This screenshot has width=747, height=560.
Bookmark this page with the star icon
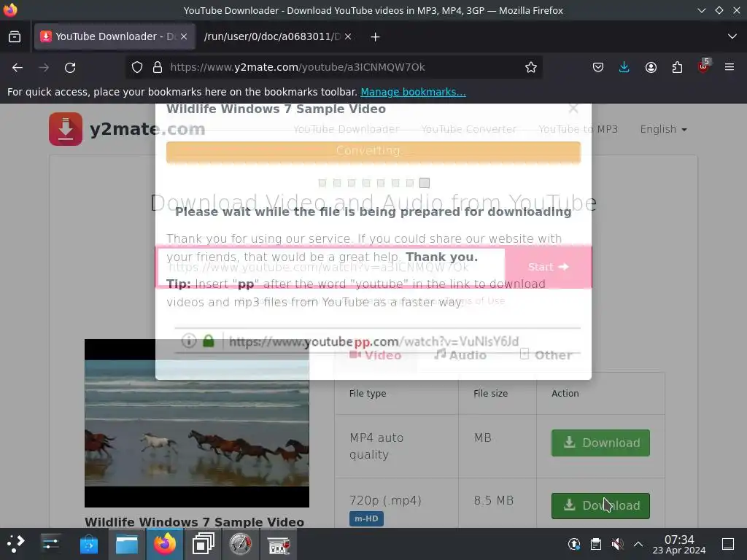point(531,67)
